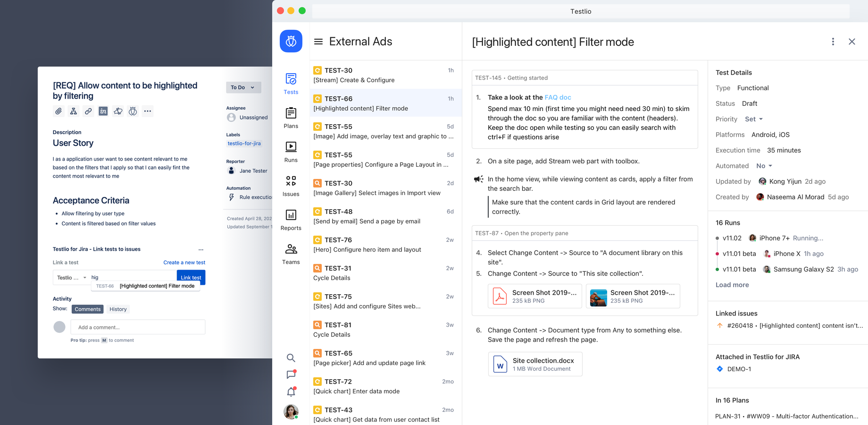Screen dimensions: 868x425
Task: Select TEST-55 Page properties test
Action: point(385,160)
